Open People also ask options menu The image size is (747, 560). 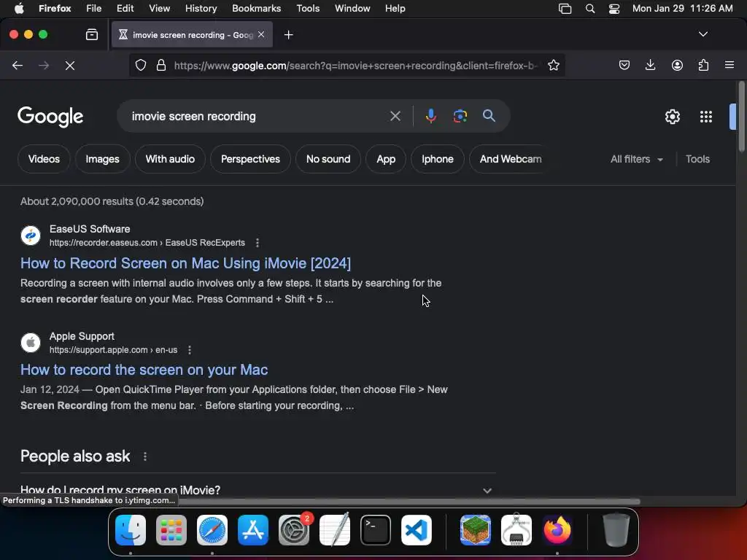[145, 456]
